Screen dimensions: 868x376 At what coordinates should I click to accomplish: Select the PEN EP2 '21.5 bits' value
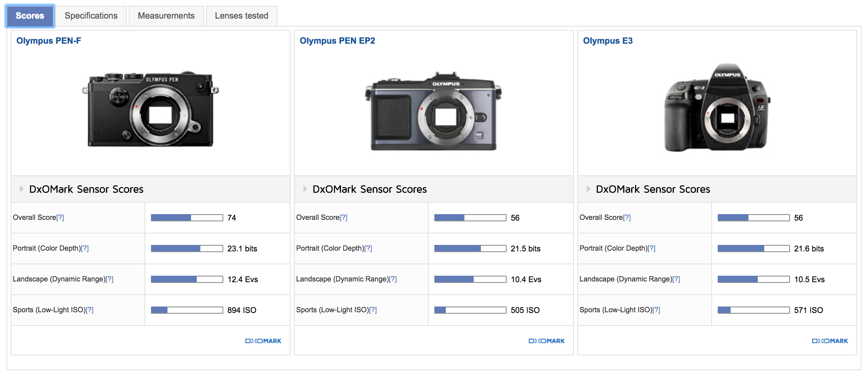(526, 249)
